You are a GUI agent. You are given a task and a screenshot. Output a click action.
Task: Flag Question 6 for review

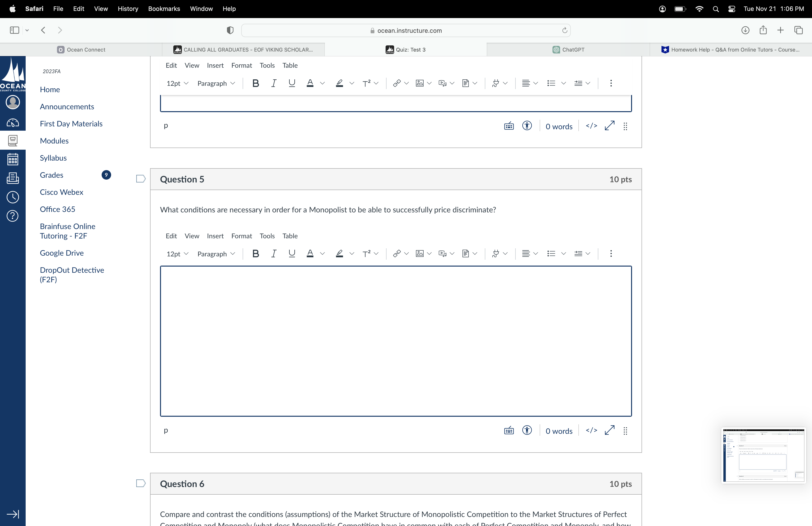click(x=141, y=483)
